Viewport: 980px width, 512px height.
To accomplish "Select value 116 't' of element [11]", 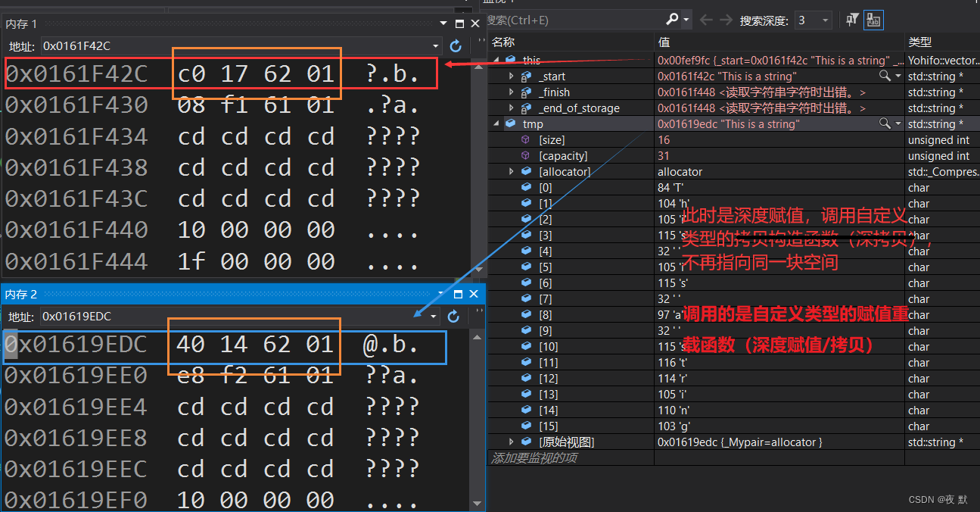I will pyautogui.click(x=673, y=363).
